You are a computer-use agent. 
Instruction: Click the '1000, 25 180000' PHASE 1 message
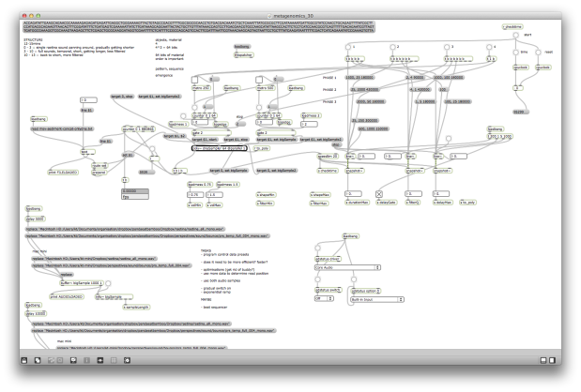359,78
